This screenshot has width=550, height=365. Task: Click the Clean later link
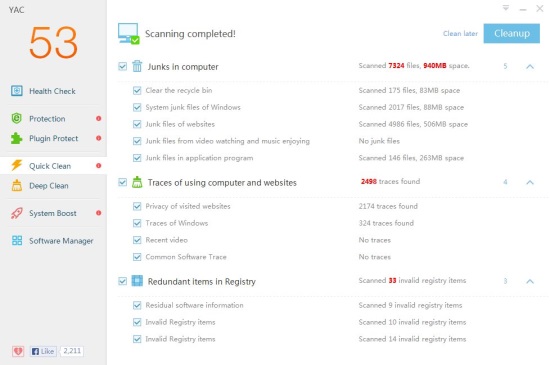point(460,33)
